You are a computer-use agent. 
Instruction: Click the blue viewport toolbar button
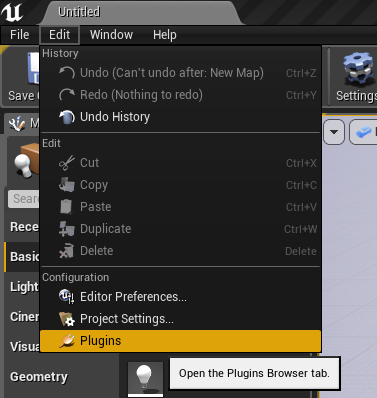point(363,132)
